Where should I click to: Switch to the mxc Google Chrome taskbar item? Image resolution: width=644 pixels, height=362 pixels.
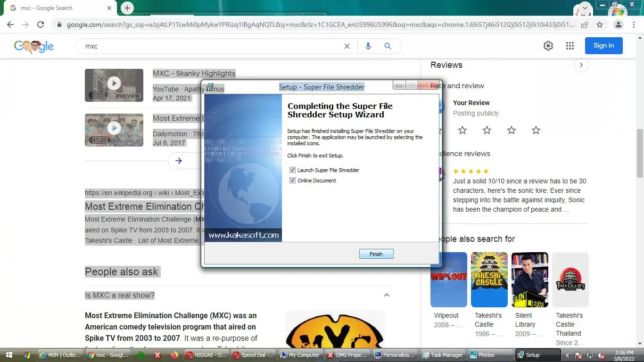[108, 355]
